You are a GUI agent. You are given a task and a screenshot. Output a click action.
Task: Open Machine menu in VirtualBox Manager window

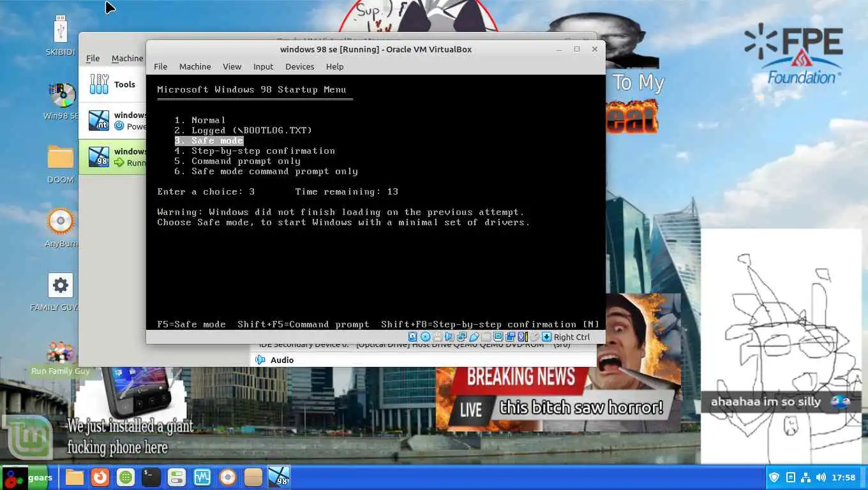[x=128, y=58]
